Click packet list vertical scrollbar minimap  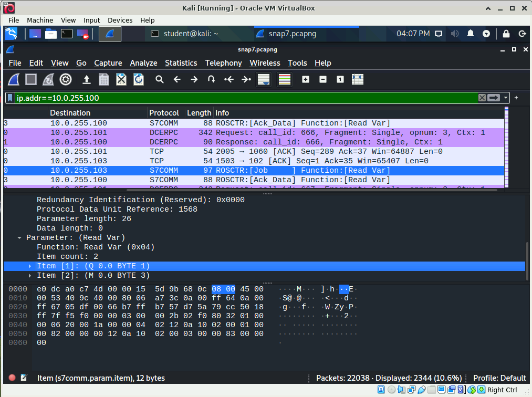pyautogui.click(x=507, y=147)
